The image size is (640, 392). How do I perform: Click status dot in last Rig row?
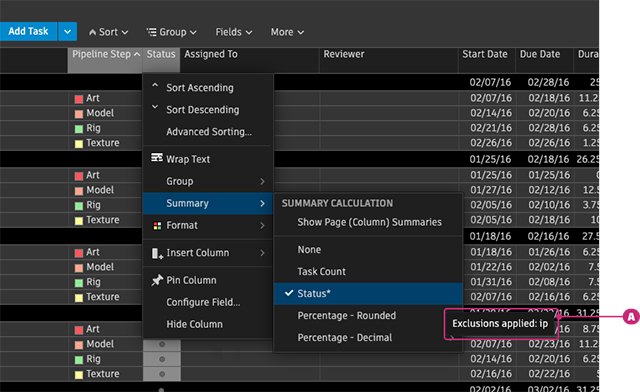coord(162,359)
